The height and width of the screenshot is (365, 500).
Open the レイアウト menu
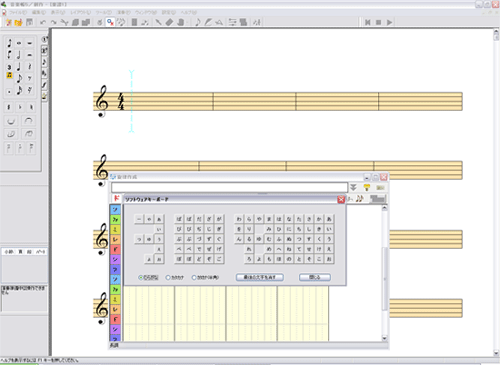click(80, 13)
